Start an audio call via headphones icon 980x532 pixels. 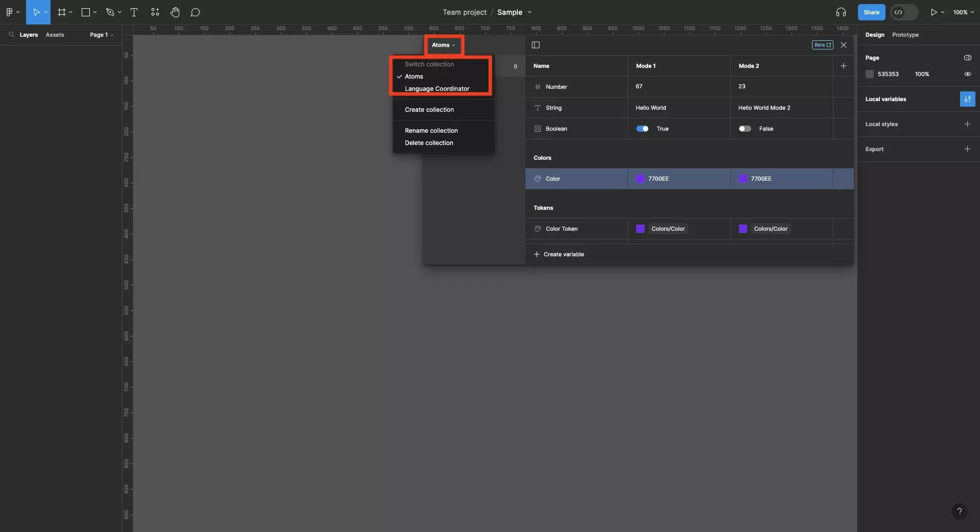(x=841, y=12)
